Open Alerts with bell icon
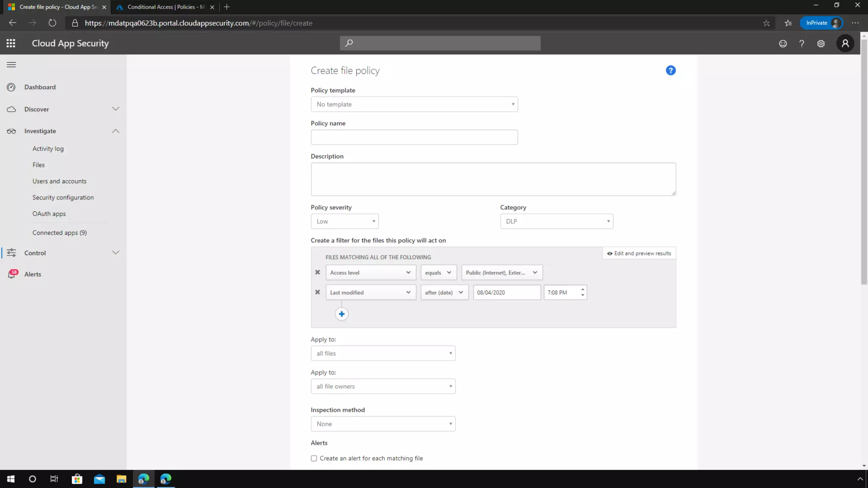868x488 pixels. (12, 274)
